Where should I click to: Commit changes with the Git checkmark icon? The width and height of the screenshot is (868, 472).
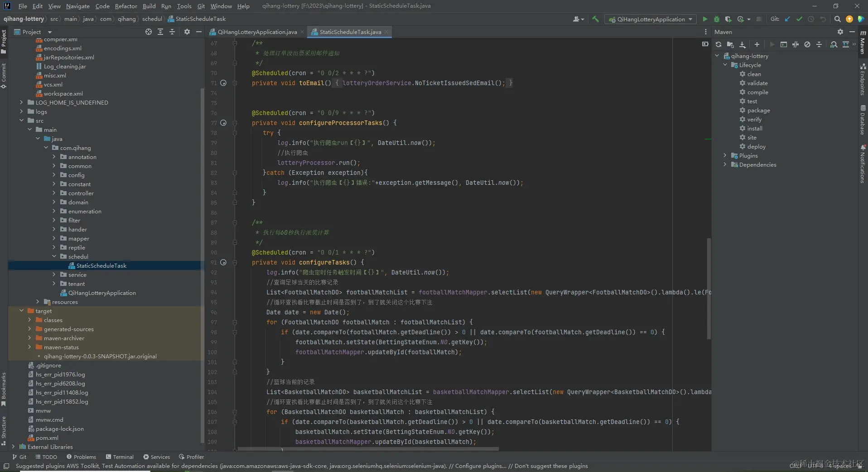pyautogui.click(x=799, y=19)
